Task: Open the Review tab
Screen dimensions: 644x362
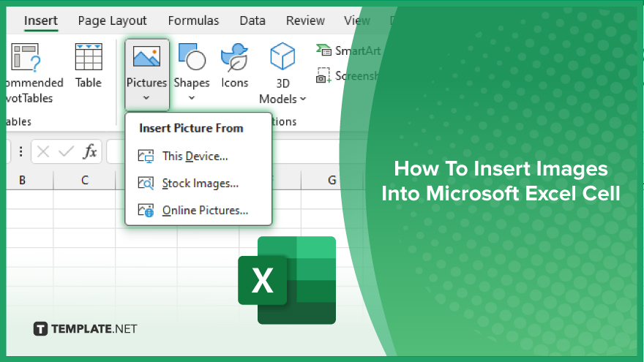Action: click(305, 20)
